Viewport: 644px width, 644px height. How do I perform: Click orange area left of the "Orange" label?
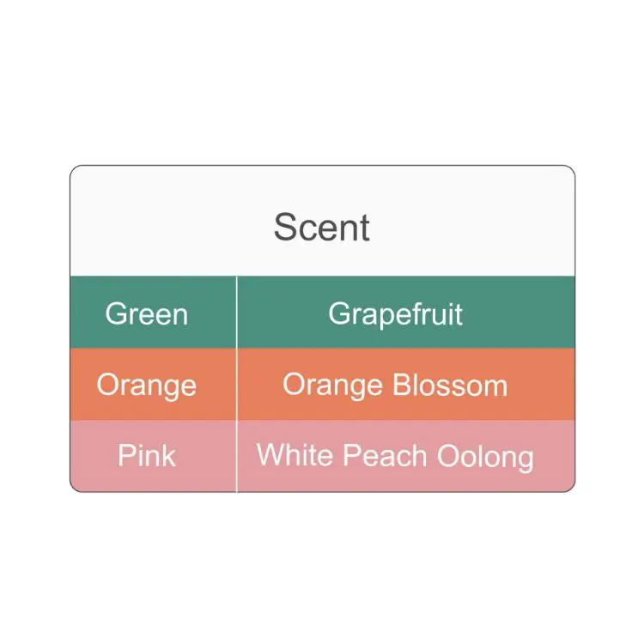(x=82, y=385)
